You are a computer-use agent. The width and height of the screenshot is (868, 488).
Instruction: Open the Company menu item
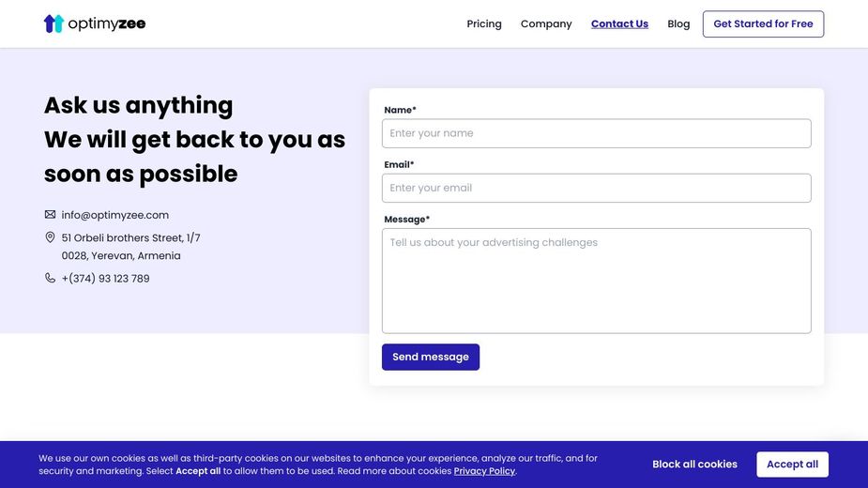click(x=546, y=23)
